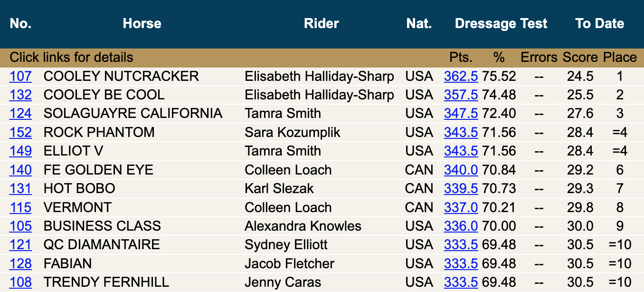This screenshot has height=292, width=644.
Task: Click the 347.5 points link
Action: (x=461, y=113)
